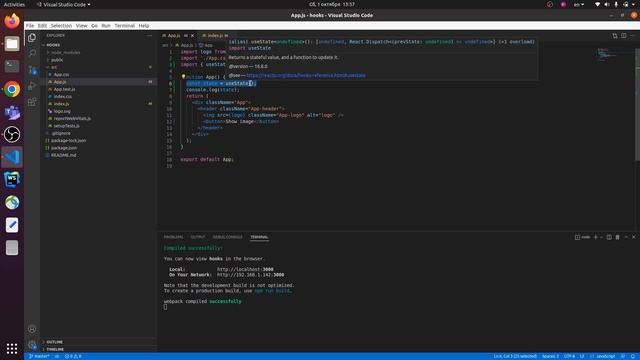Screen dimensions: 640x360
Task: Click Spaces: 2 indentation setting
Action: (x=550, y=356)
